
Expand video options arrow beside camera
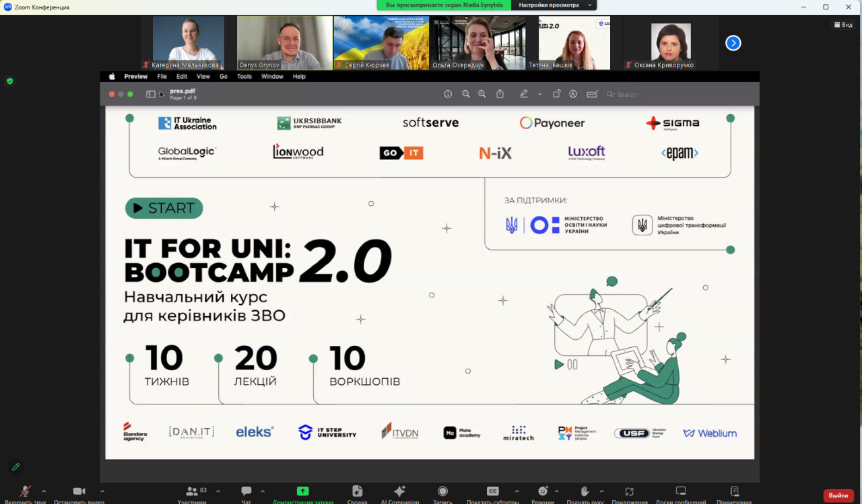pos(102,491)
